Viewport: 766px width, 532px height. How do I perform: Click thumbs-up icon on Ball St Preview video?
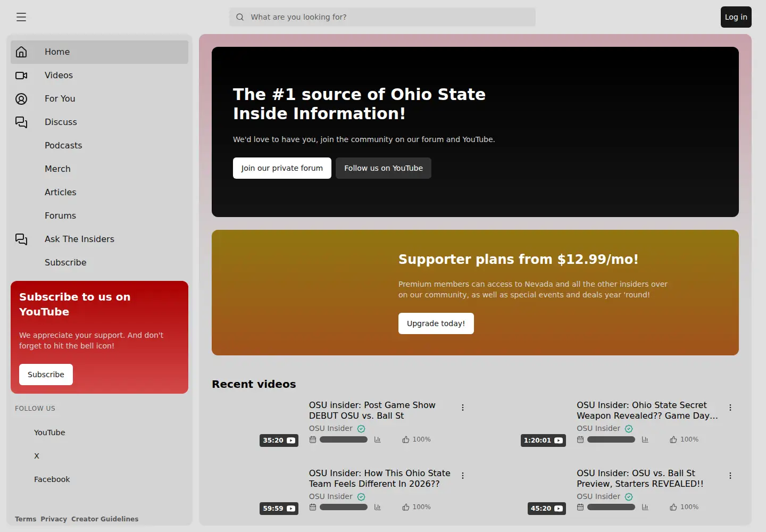[x=673, y=507]
